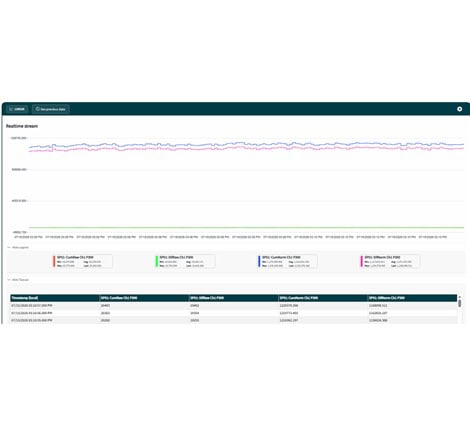Click the second table column header
The height and width of the screenshot is (421, 470).
[x=144, y=298]
